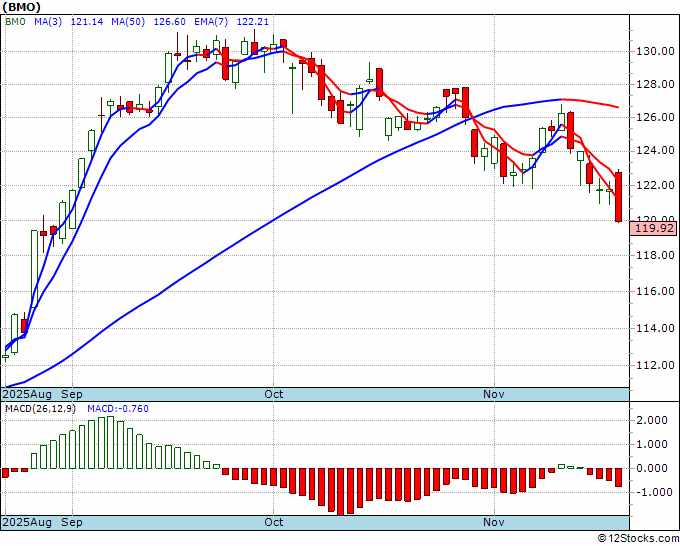The image size is (680, 546).
Task: Click the final red MACD bar at -0.760
Action: 618,477
